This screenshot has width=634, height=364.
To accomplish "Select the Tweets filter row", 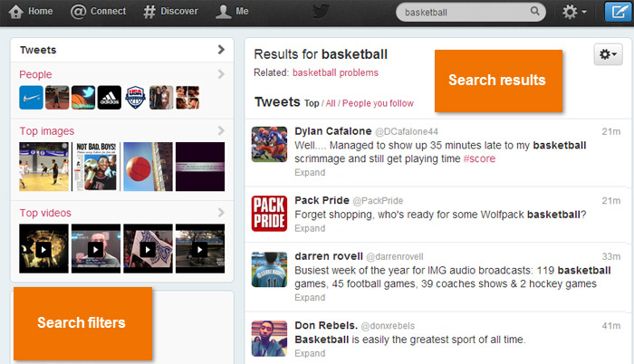I will (x=122, y=50).
